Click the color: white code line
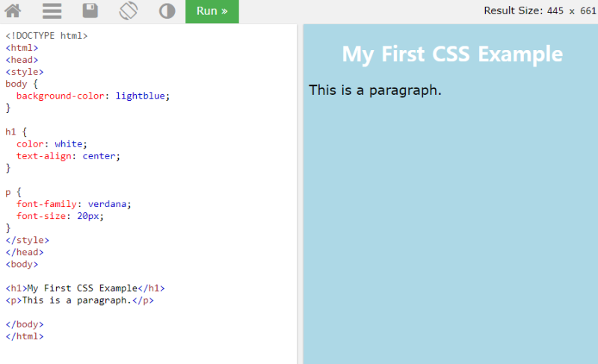Viewport: 598px width, 364px height. (52, 144)
